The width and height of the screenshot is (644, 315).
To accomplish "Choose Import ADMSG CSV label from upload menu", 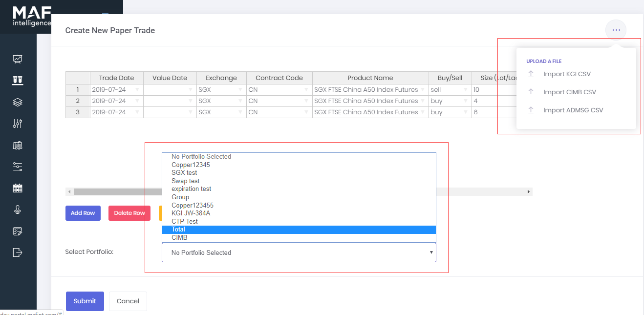I will (573, 110).
